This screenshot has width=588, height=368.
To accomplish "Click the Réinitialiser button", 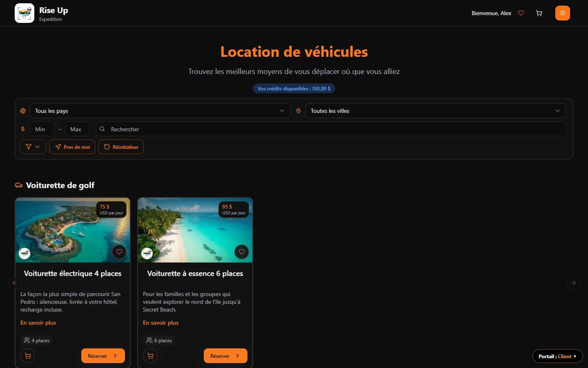I will (x=121, y=147).
